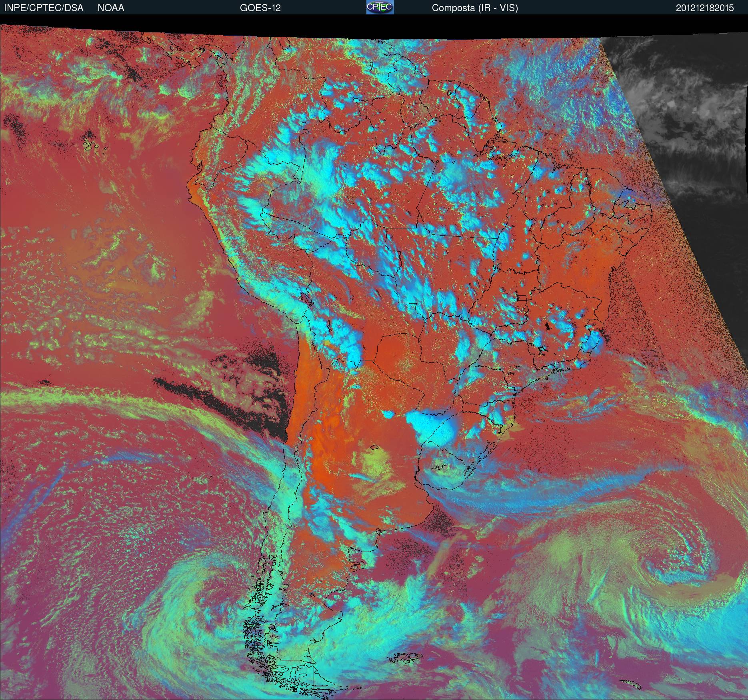The height and width of the screenshot is (700, 748).
Task: Click the GOES-12 satellite label
Action: coord(260,8)
